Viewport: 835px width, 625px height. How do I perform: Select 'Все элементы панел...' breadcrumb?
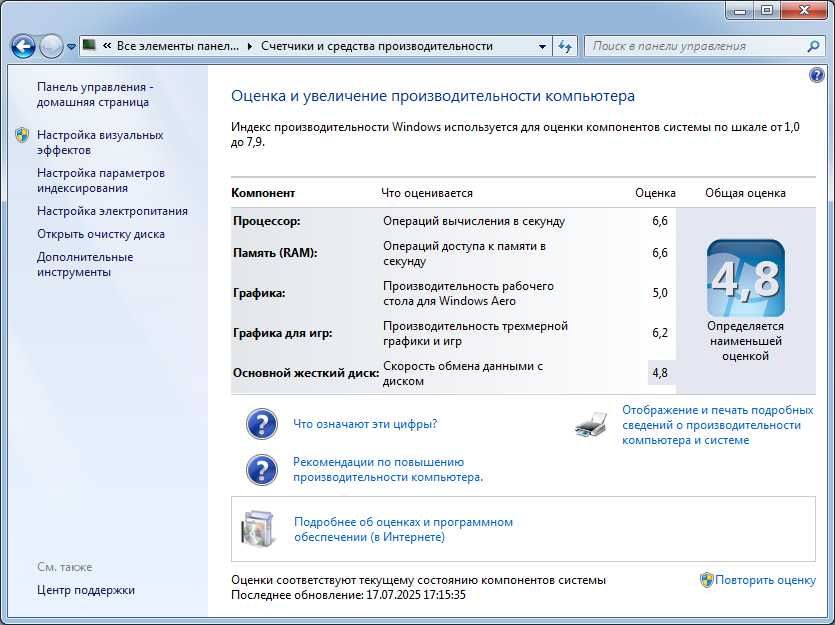(178, 46)
